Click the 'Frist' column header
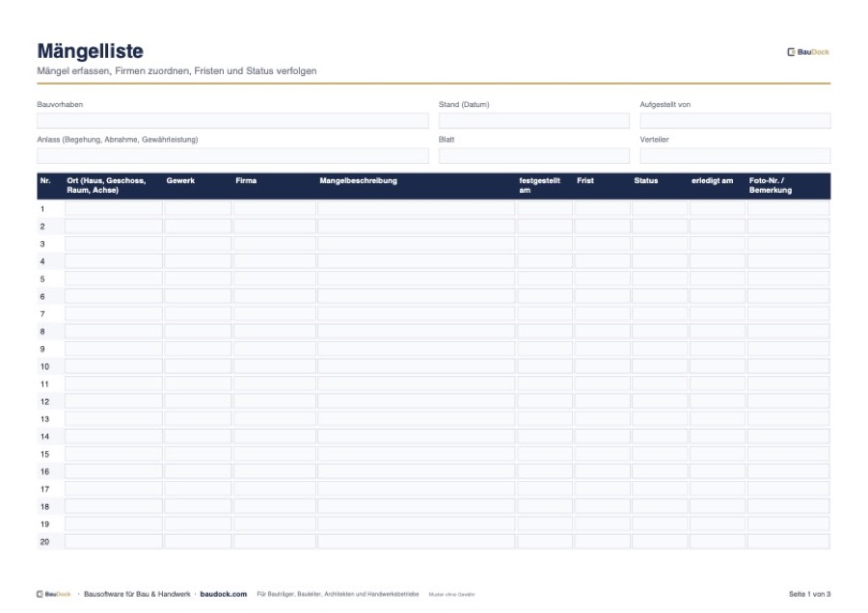 coord(585,181)
